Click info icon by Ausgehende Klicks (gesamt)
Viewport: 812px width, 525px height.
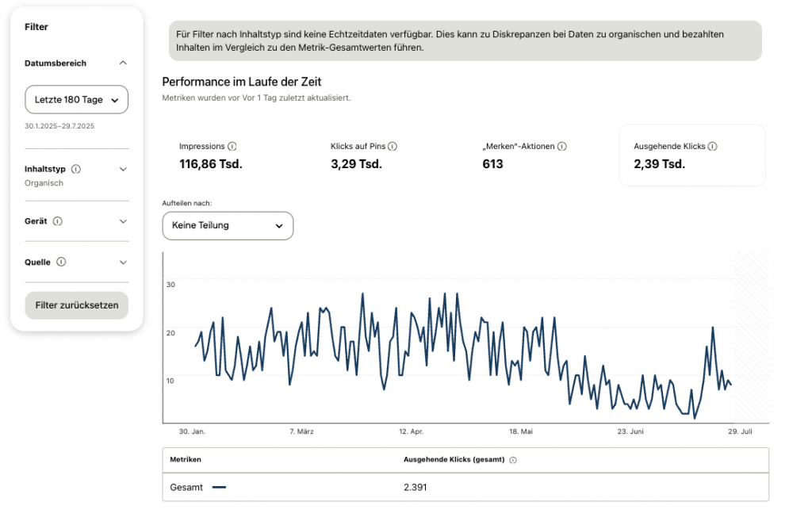pos(513,460)
